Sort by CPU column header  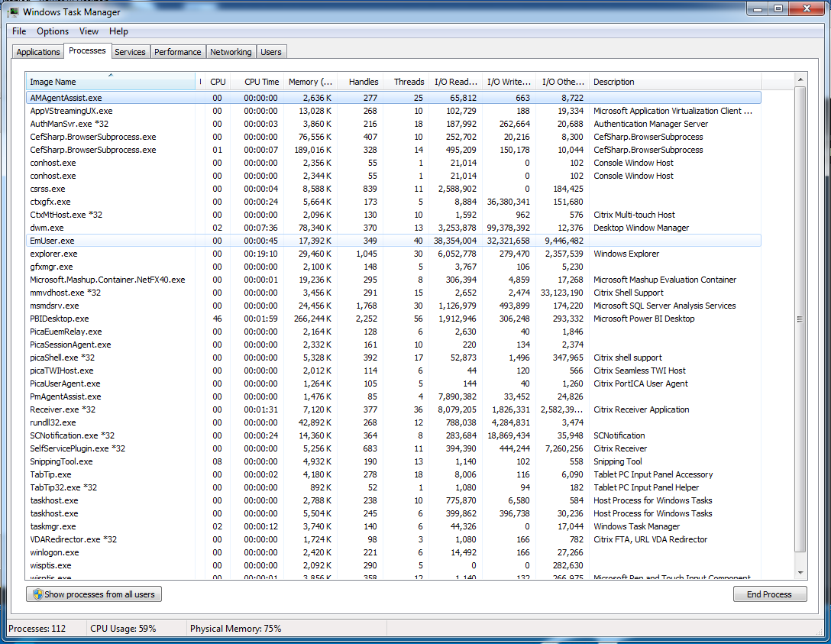point(218,82)
